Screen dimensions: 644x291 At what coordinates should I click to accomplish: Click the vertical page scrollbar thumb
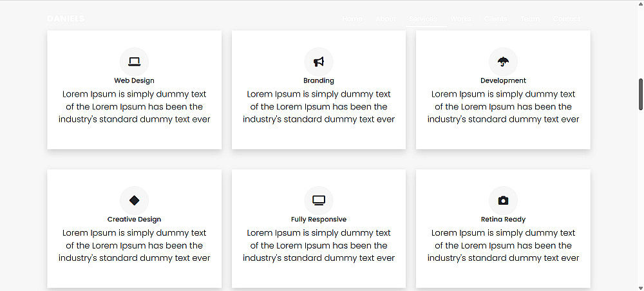pyautogui.click(x=641, y=94)
